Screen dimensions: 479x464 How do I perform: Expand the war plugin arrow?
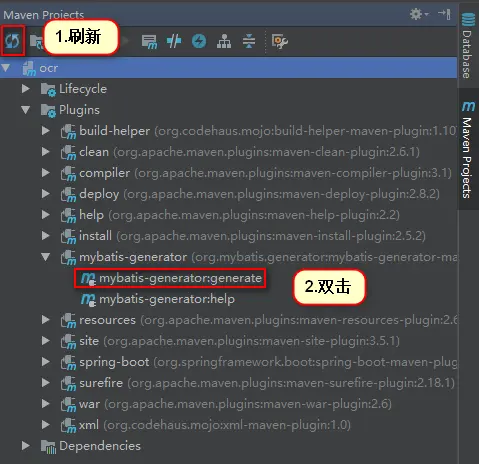46,404
